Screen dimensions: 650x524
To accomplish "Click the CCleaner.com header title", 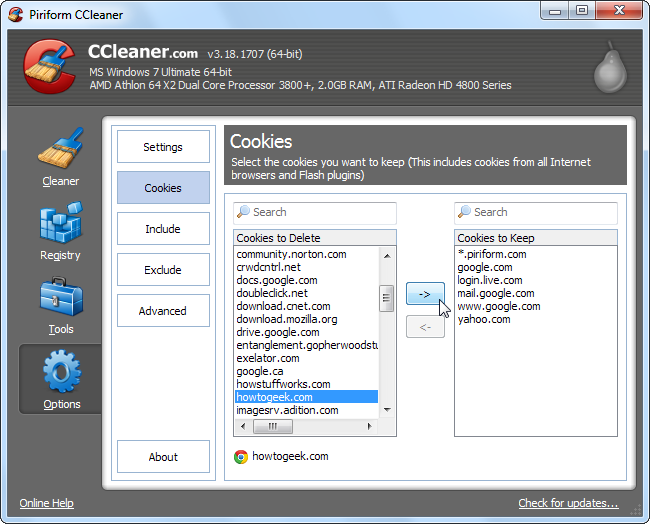I will coord(143,52).
